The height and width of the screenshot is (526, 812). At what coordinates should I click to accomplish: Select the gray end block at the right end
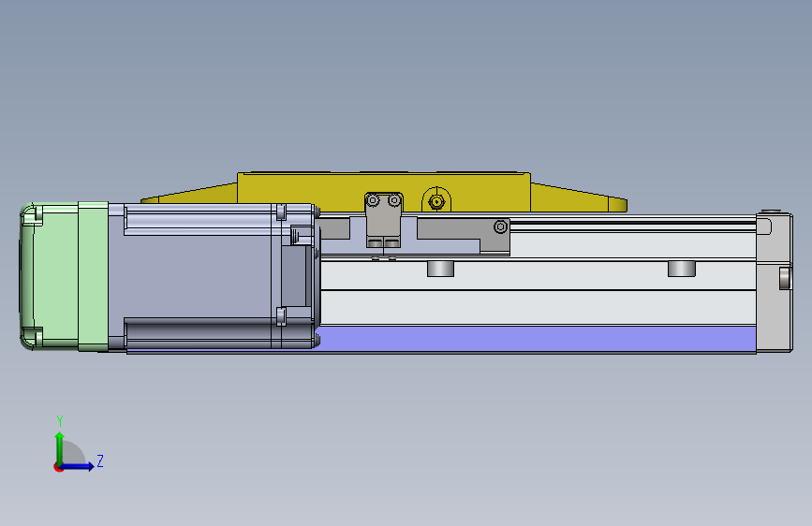775,282
